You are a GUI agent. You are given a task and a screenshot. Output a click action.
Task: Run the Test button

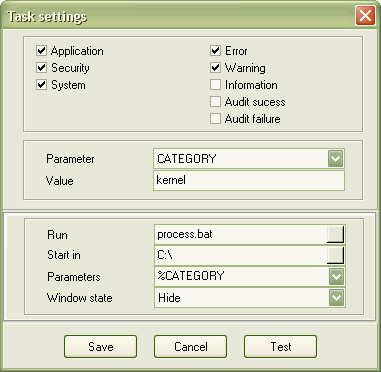(280, 347)
